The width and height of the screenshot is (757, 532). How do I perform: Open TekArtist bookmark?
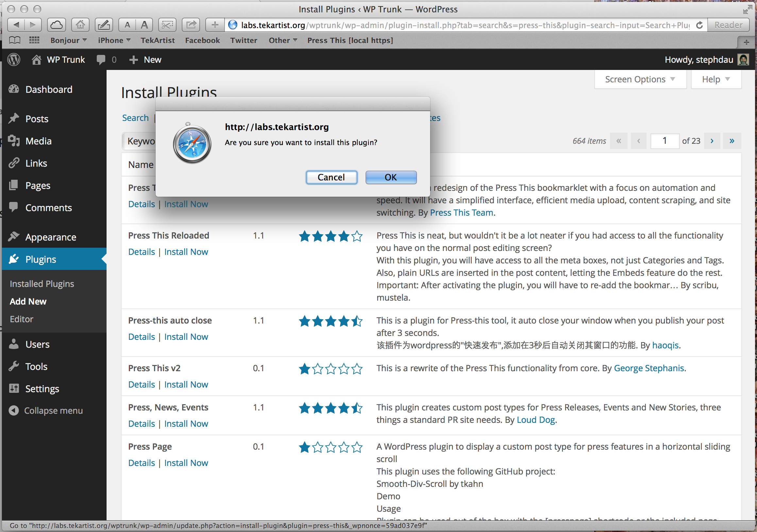pos(158,40)
